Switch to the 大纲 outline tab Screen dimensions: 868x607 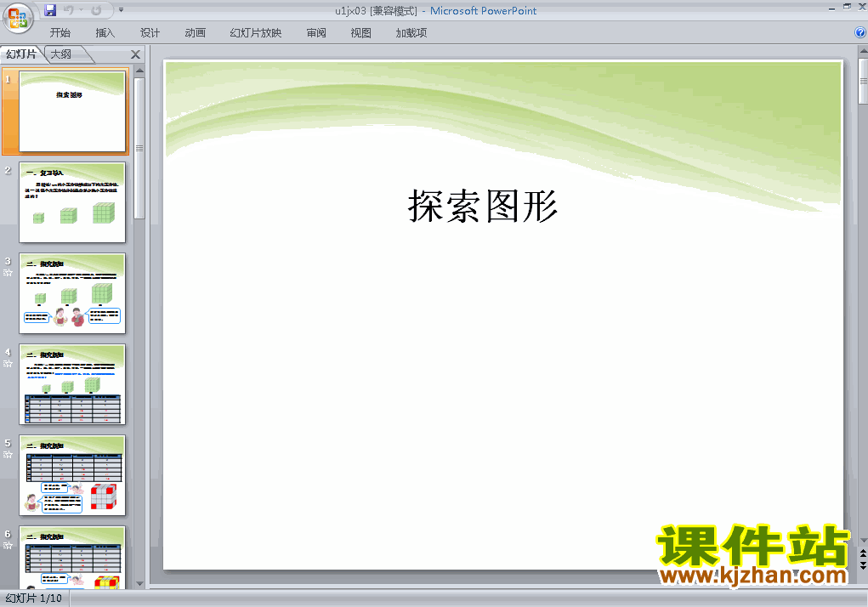(x=61, y=54)
